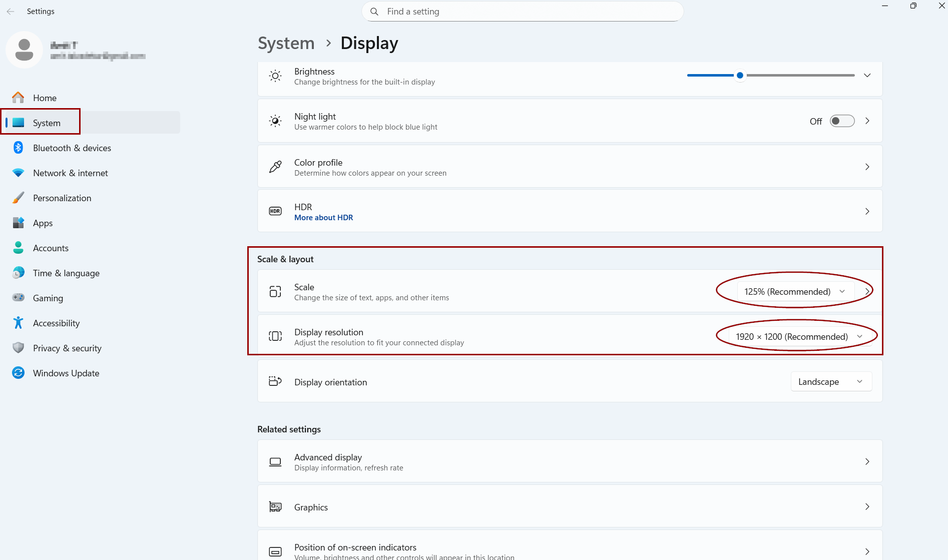Click System in the breadcrumb header

286,43
